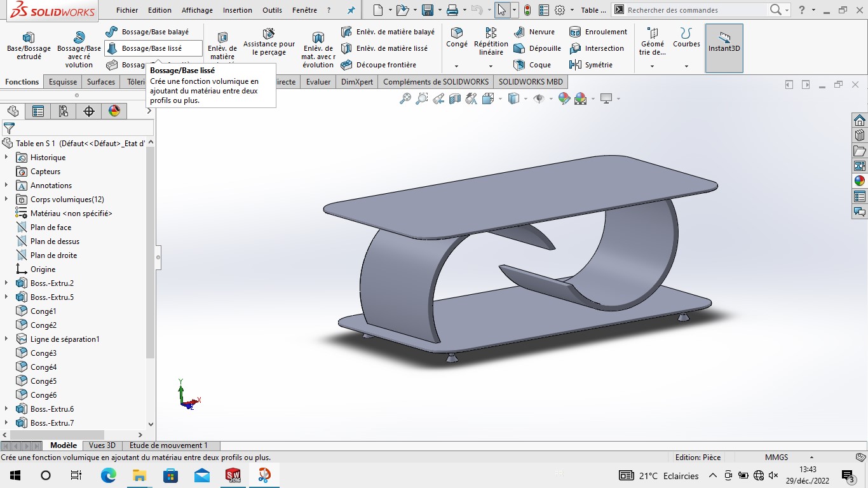The image size is (868, 488).
Task: Expand the Corps volumiques(12) folder
Action: 6,200
